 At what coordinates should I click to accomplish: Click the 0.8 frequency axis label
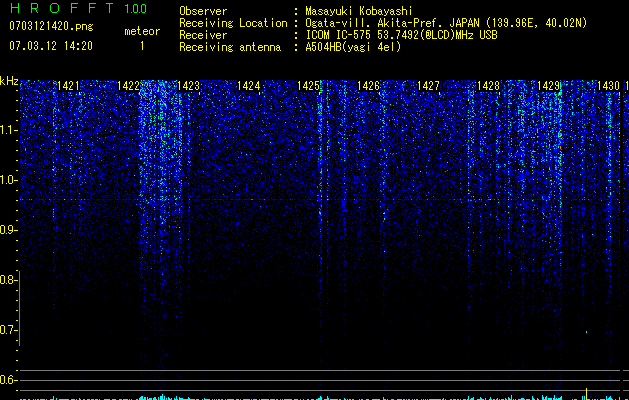point(7,280)
